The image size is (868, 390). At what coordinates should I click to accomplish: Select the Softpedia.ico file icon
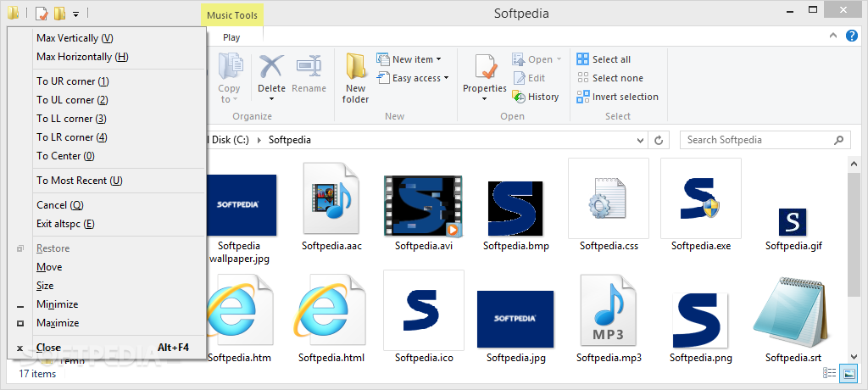coord(424,311)
